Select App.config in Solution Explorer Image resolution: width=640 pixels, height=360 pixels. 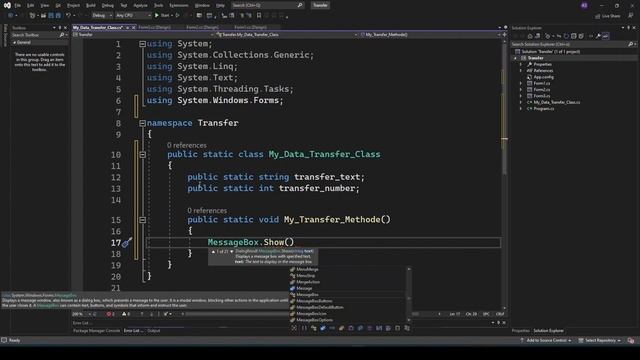coord(543,77)
